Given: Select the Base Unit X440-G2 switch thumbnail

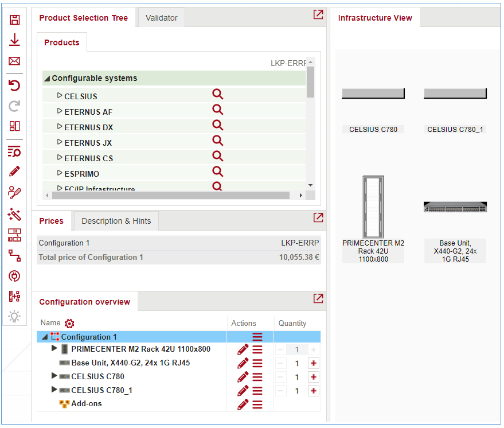Looking at the screenshot, I should click(x=455, y=207).
